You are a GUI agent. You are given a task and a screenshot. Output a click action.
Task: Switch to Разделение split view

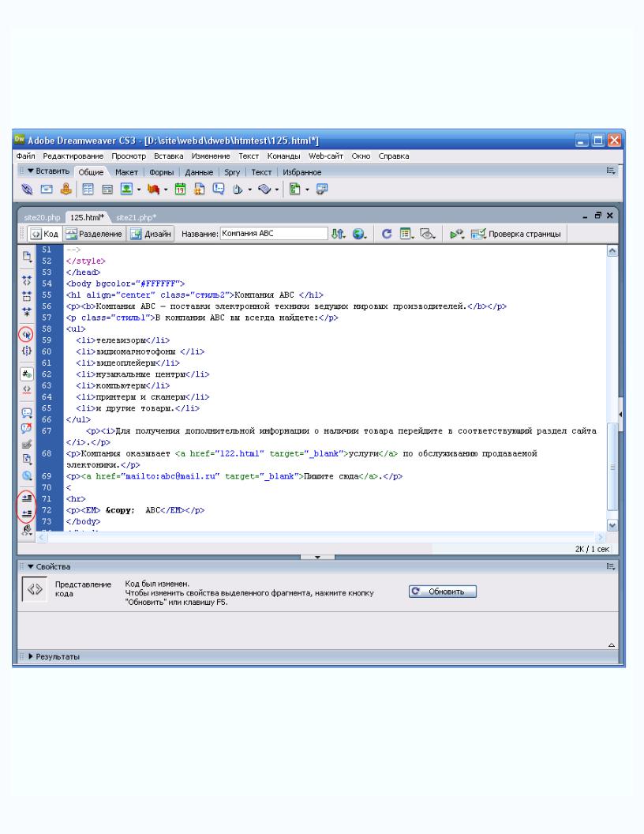94,234
